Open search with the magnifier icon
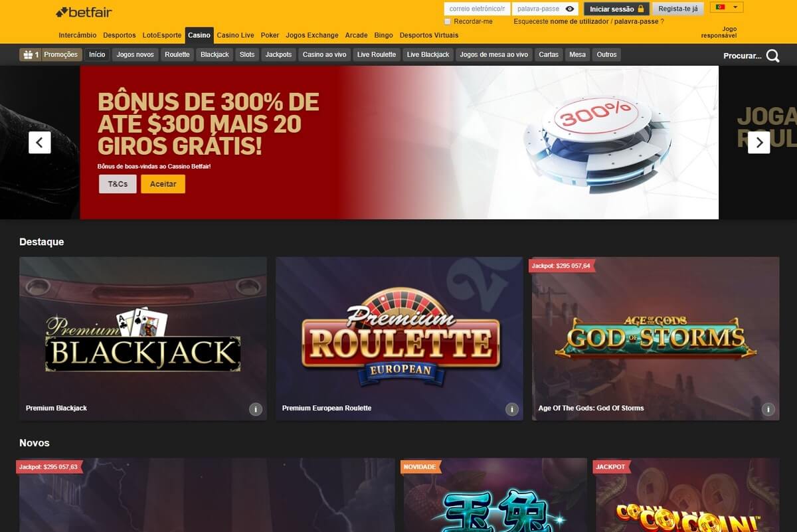Image resolution: width=797 pixels, height=532 pixels. coord(772,56)
